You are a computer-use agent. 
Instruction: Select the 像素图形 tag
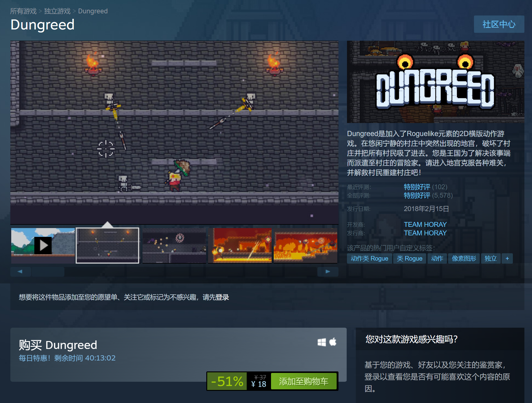464,258
